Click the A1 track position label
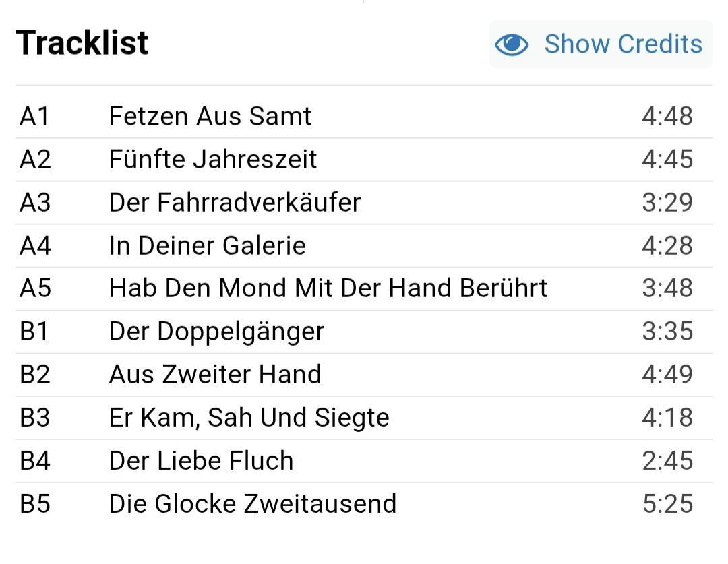Image resolution: width=728 pixels, height=564 pixels. pyautogui.click(x=34, y=116)
